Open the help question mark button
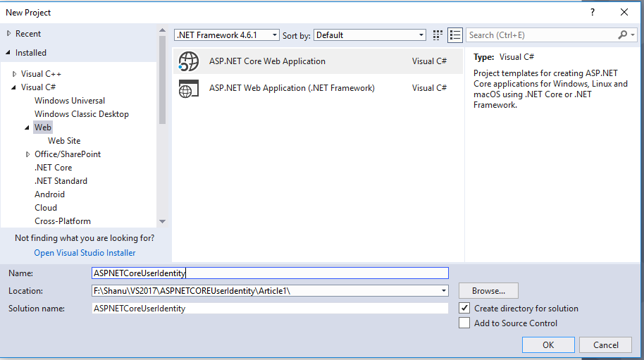 click(x=593, y=12)
